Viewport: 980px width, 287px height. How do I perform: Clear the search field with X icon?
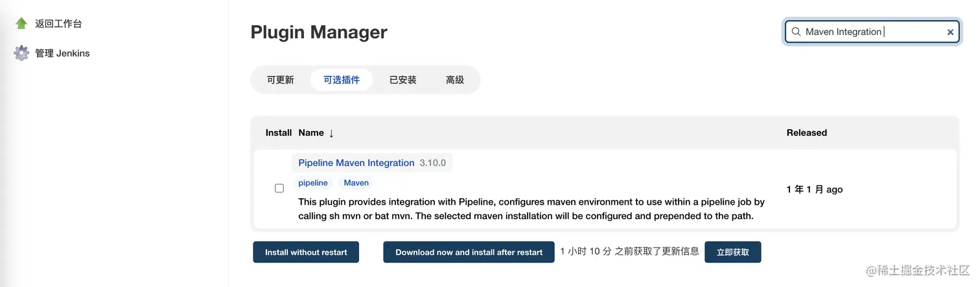[950, 32]
